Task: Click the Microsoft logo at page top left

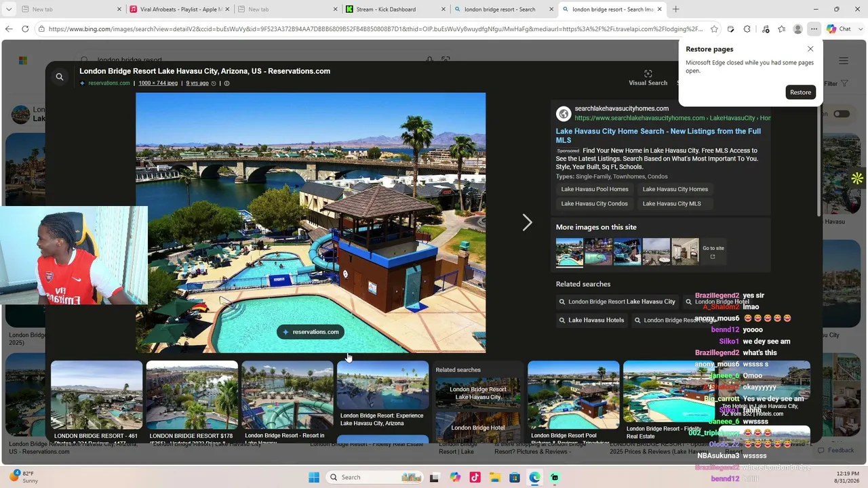Action: point(22,60)
